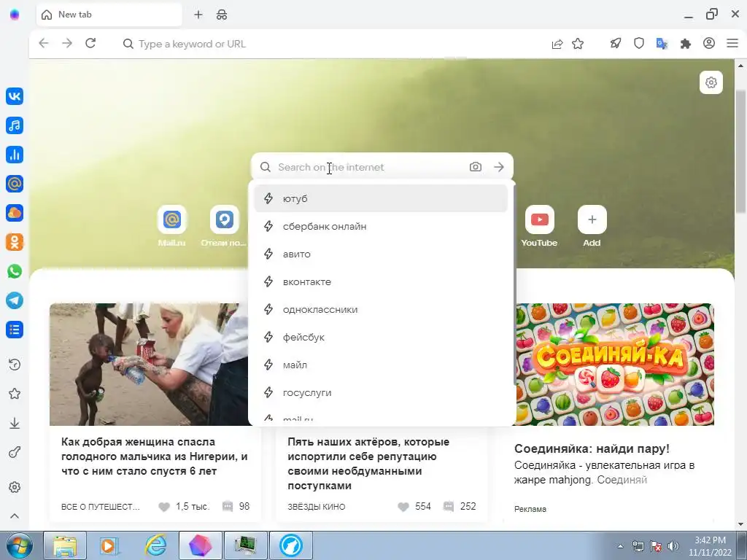747x560 pixels.
Task: Like the article with 554 hearts
Action: pyautogui.click(x=403, y=507)
